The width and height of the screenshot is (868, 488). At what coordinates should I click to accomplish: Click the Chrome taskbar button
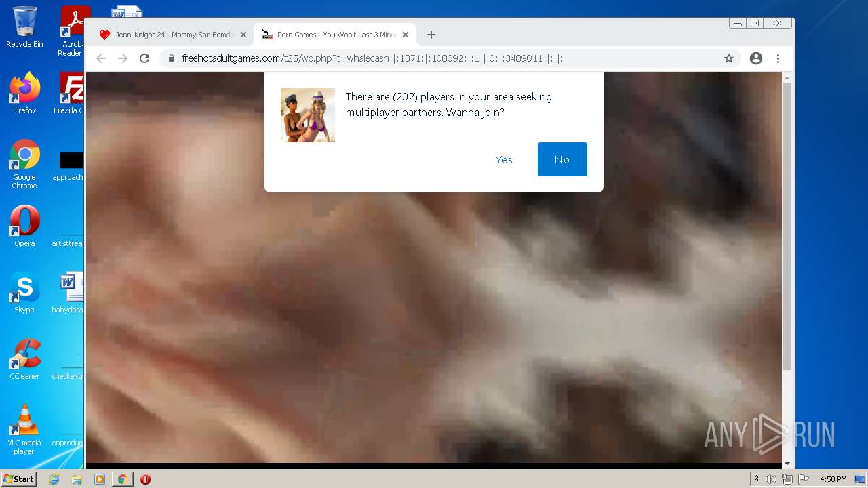(123, 479)
